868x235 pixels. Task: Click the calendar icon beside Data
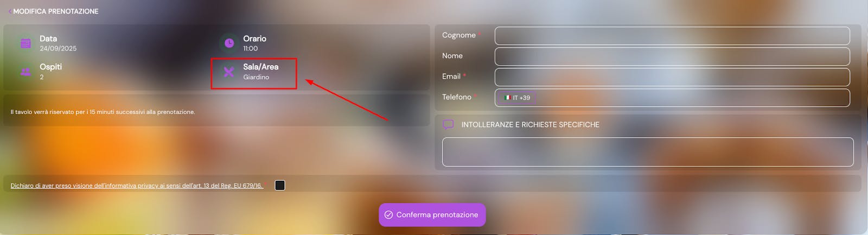coord(25,43)
